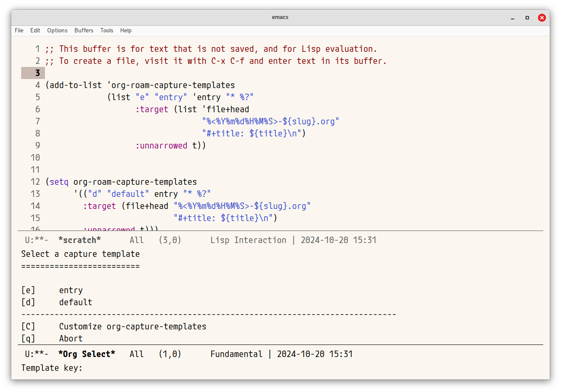The image size is (561, 392).
Task: Minimize the emacs window
Action: click(513, 18)
